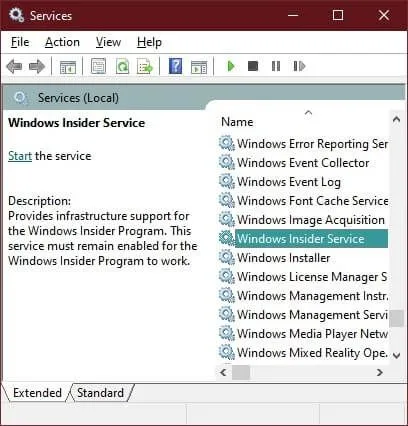The height and width of the screenshot is (426, 408).
Task: Open the File menu
Action: 20,42
